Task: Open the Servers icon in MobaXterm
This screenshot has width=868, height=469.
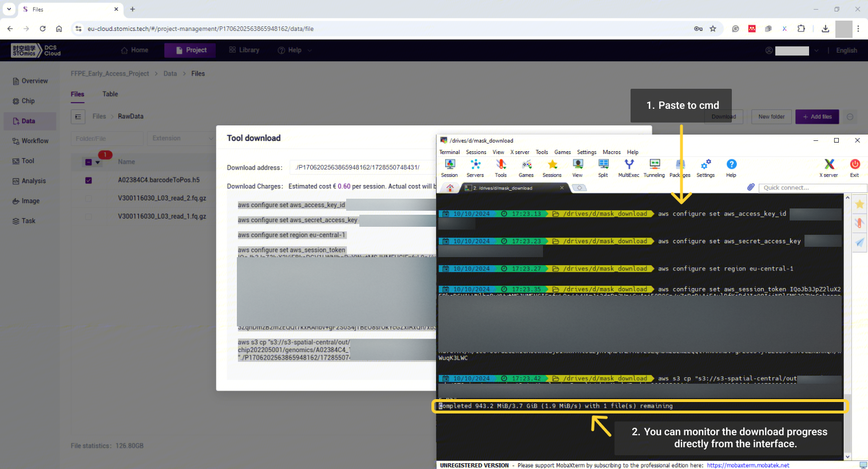Action: coord(475,167)
